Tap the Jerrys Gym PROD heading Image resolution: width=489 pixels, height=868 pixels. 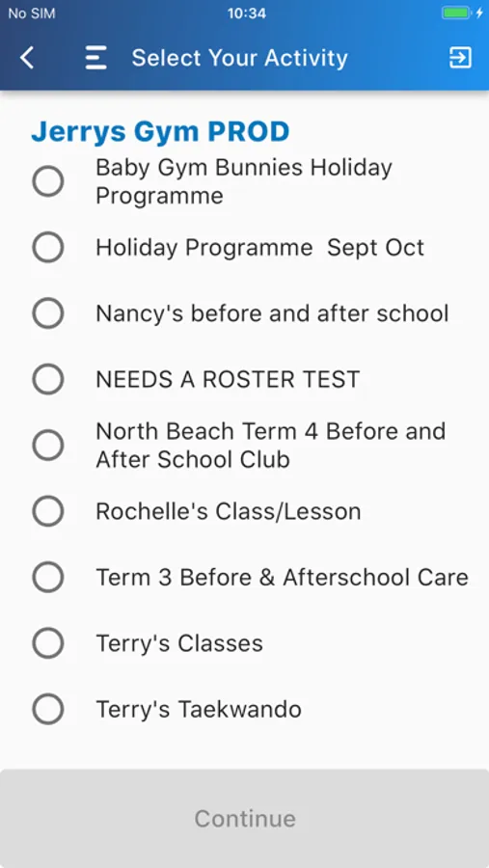(160, 132)
